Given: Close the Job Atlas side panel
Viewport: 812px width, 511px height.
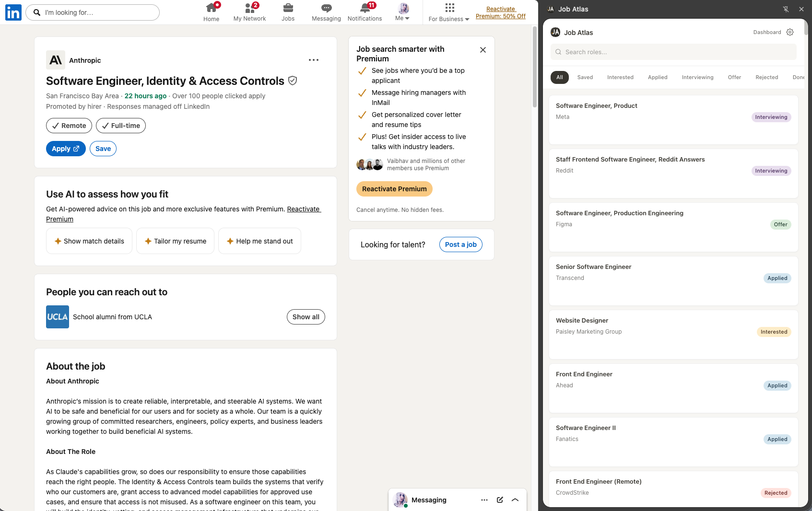Looking at the screenshot, I should (x=801, y=9).
